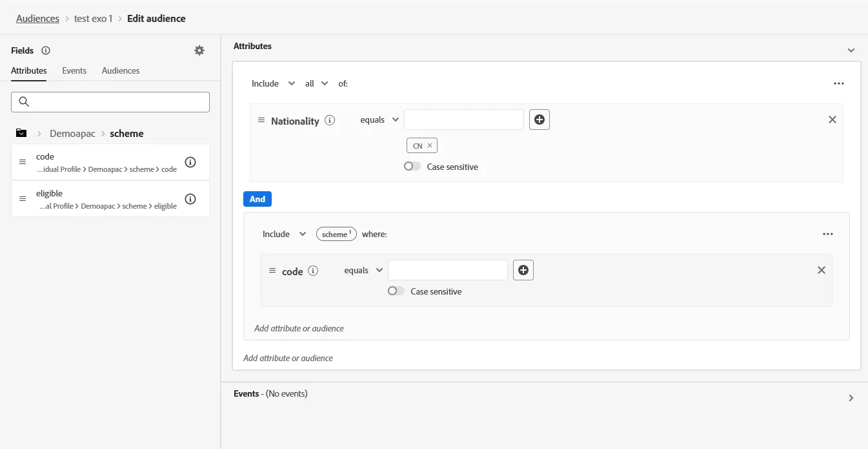868x449 pixels.
Task: Open the Fields settings gear
Action: (199, 50)
